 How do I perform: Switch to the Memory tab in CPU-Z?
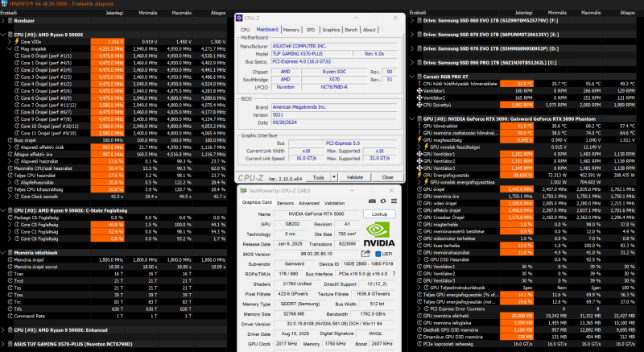pyautogui.click(x=291, y=30)
